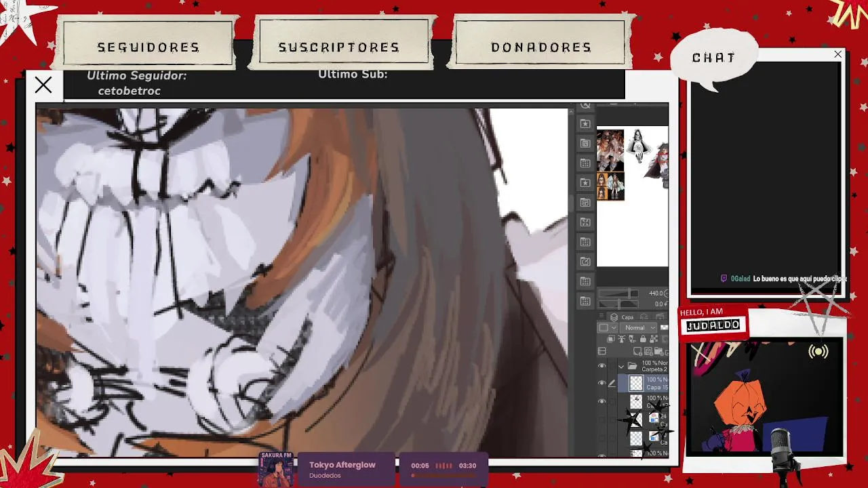Open the topmost star folder material icon

(585, 124)
